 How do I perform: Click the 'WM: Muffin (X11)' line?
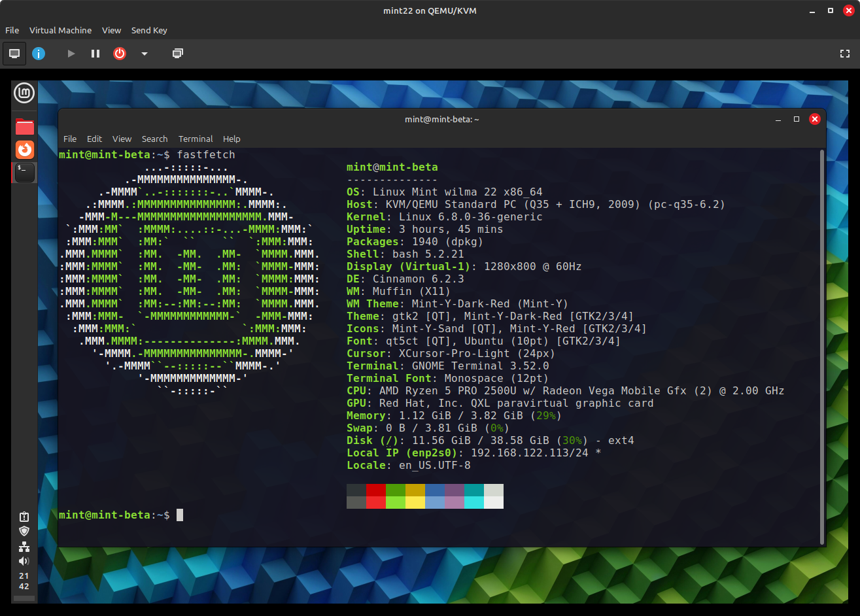coord(399,292)
